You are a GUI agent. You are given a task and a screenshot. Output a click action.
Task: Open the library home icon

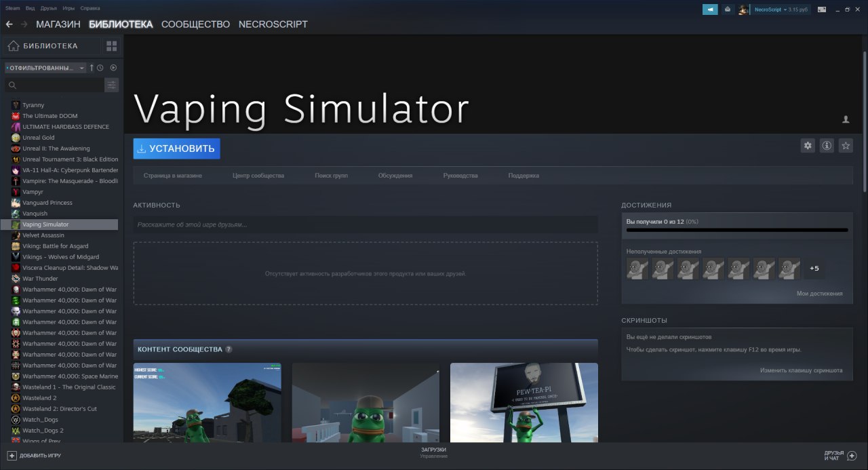pyautogui.click(x=14, y=46)
